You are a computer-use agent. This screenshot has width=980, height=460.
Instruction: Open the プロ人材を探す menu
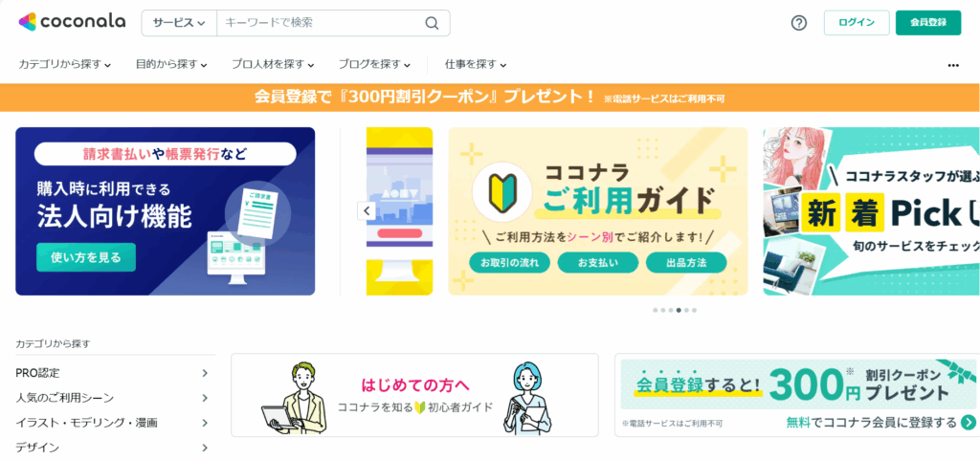click(273, 64)
